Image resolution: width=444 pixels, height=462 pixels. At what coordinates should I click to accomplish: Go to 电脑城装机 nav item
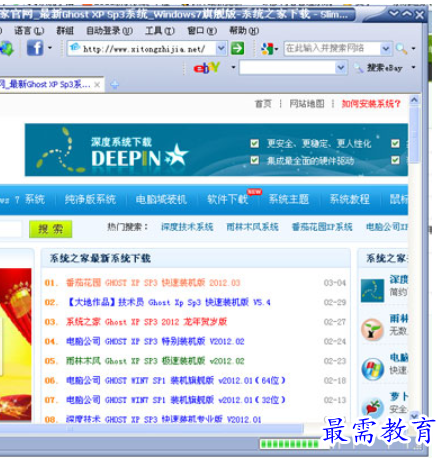click(x=161, y=199)
